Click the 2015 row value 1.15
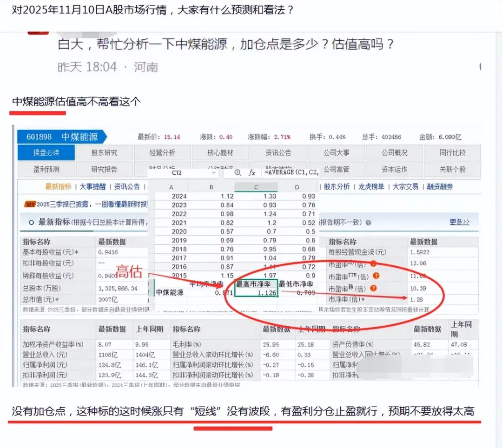The width and height of the screenshot is (502, 448). pyautogui.click(x=227, y=276)
